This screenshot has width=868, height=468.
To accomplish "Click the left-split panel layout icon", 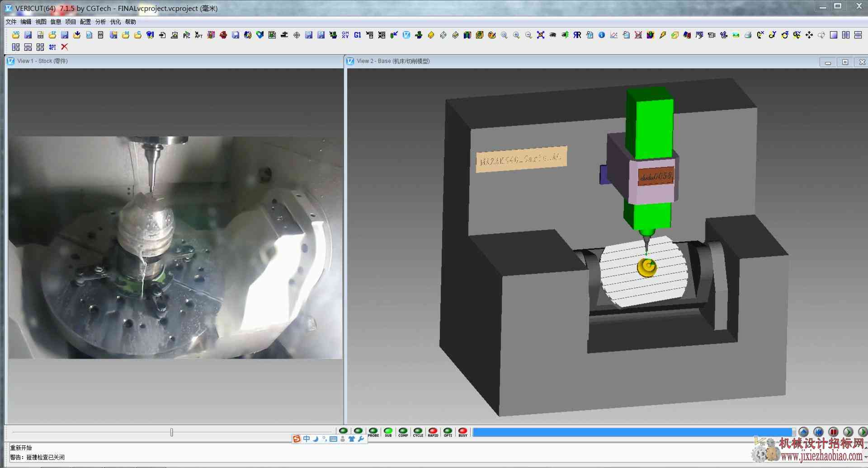I will [16, 47].
